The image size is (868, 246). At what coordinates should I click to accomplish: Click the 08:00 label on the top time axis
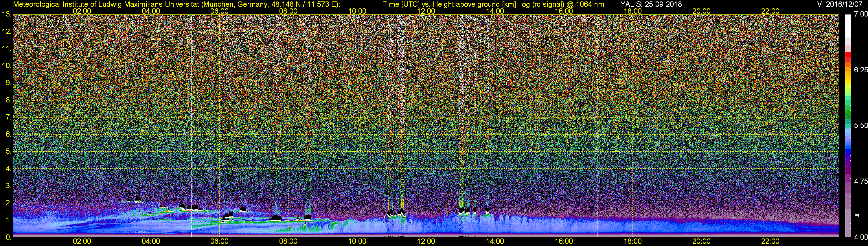tap(288, 11)
